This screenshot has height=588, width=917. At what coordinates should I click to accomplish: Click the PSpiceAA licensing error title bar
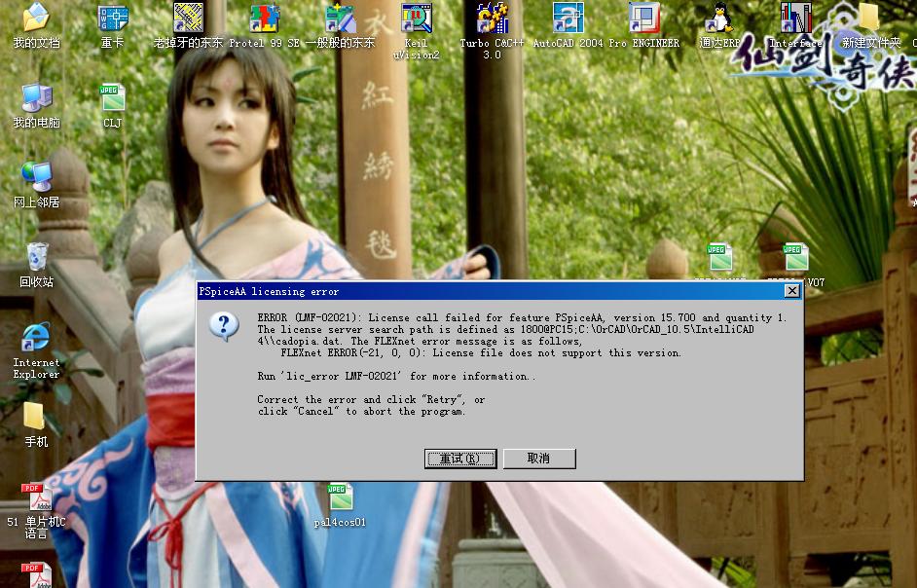point(499,291)
